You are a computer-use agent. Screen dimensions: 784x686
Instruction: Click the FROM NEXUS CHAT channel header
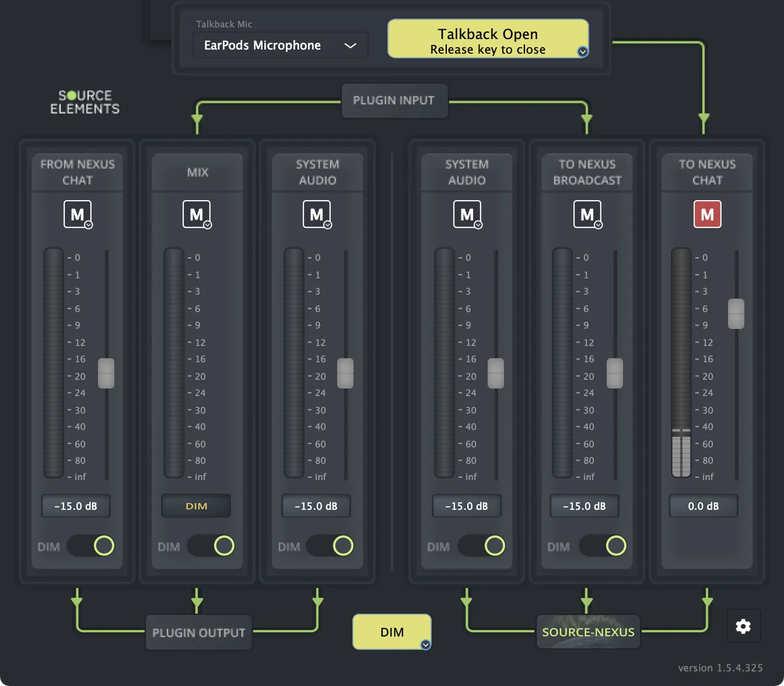pyautogui.click(x=77, y=172)
